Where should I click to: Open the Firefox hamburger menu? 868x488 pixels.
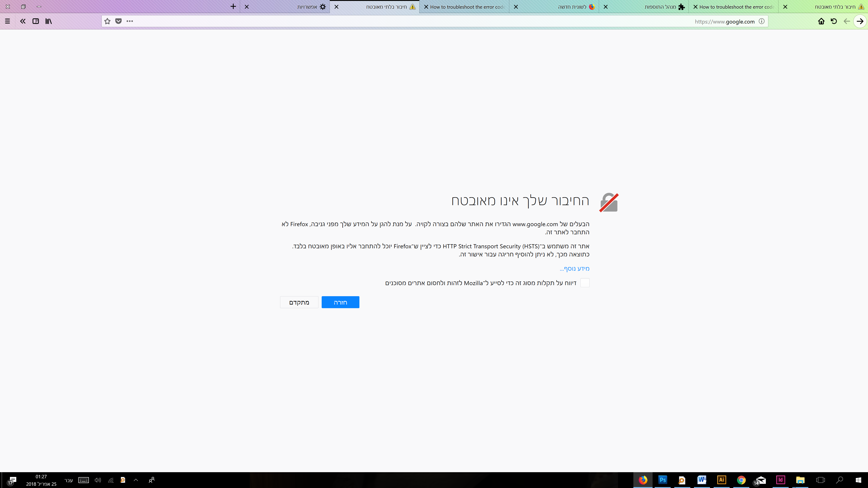7,21
